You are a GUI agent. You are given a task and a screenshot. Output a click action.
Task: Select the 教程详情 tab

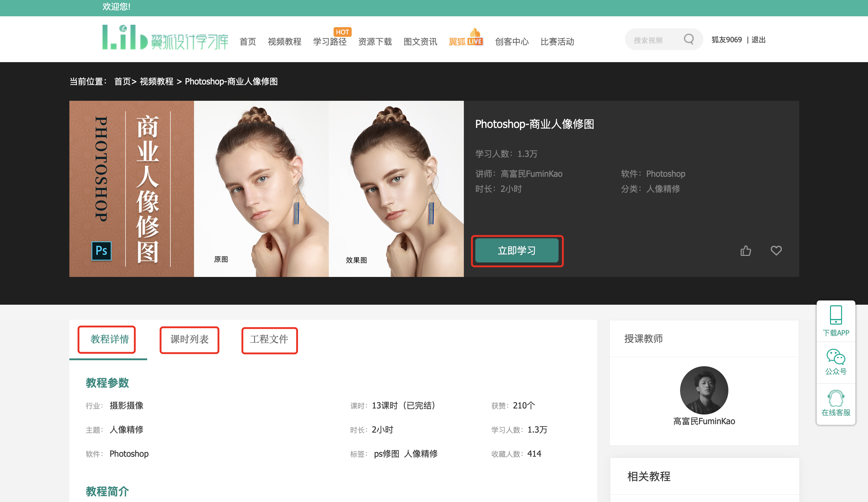point(109,339)
